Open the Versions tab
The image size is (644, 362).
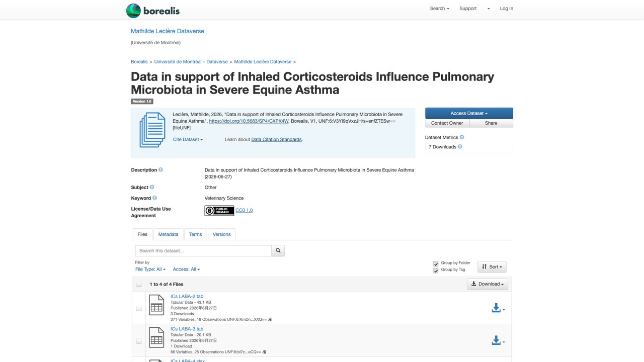[x=221, y=234]
